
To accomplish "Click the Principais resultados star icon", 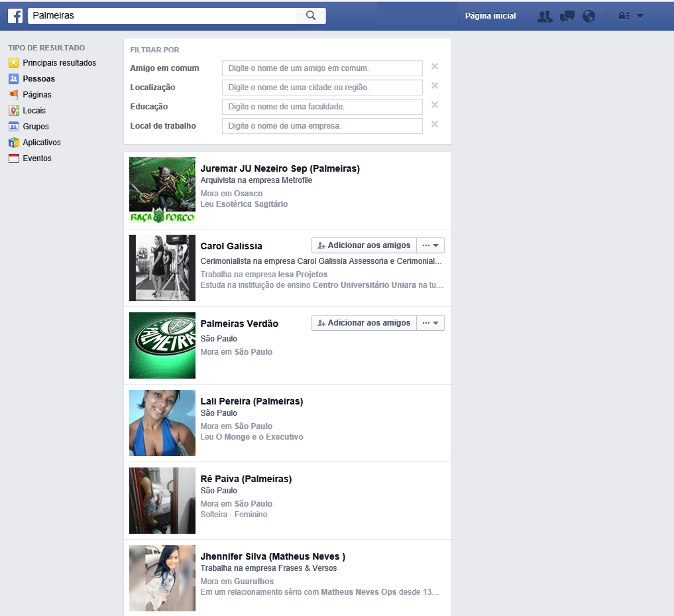I will pyautogui.click(x=14, y=63).
